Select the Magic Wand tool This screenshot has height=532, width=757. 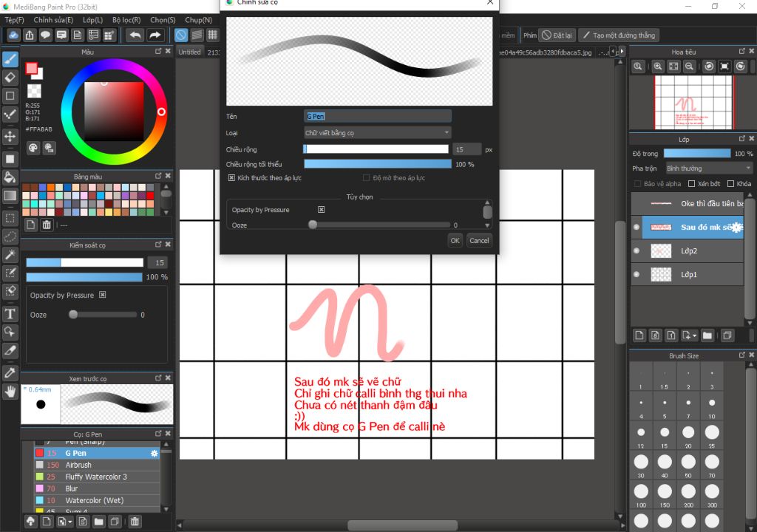[x=10, y=255]
